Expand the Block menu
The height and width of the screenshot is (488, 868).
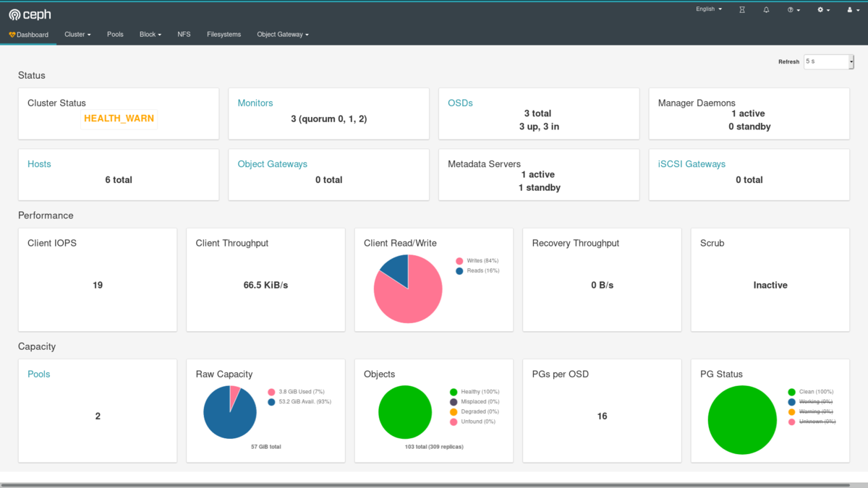coord(150,35)
